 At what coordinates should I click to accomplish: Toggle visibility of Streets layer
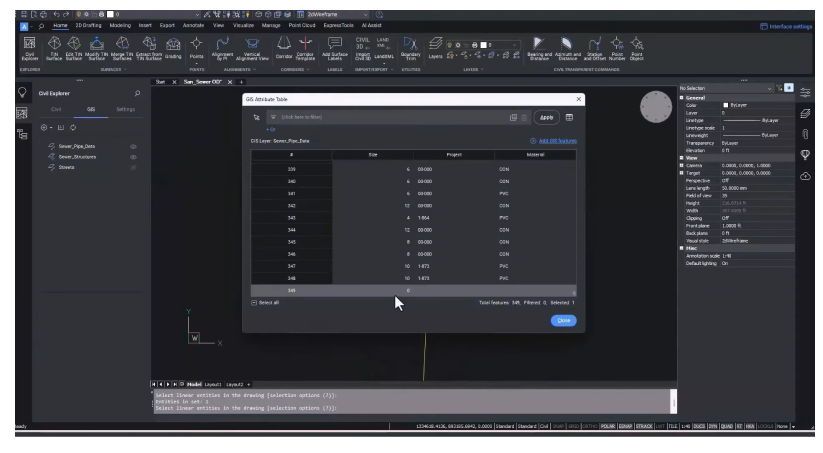click(133, 167)
